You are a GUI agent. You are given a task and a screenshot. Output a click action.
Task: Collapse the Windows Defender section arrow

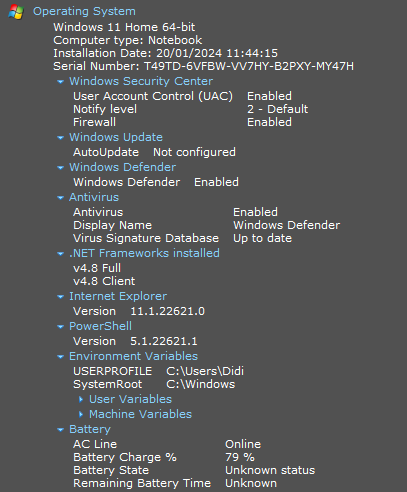point(60,168)
